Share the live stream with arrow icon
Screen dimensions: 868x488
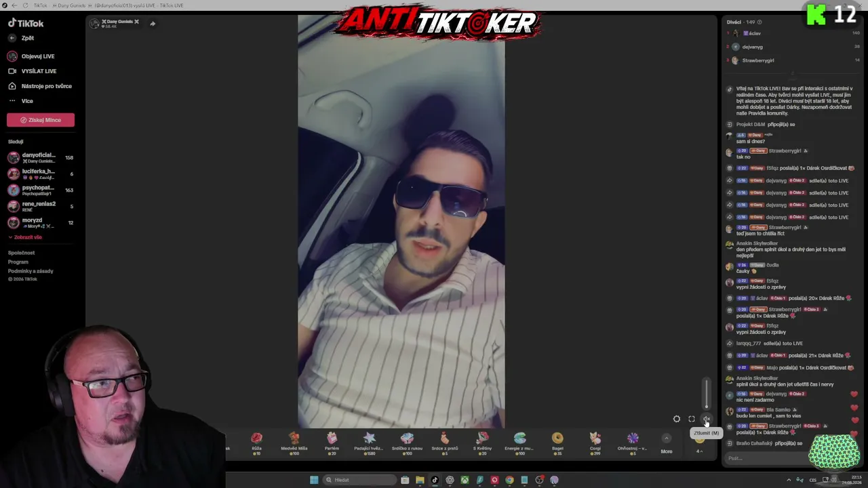click(x=153, y=24)
